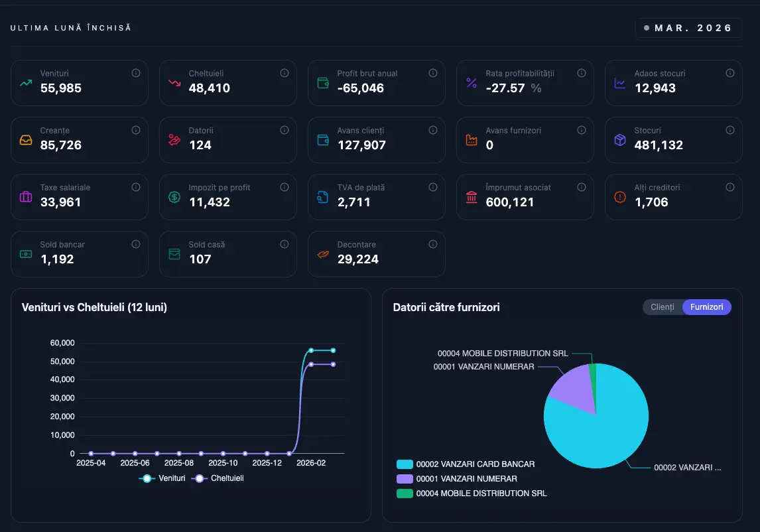Click the Impozit pe profit dollar icon
The height and width of the screenshot is (532, 760).
pyautogui.click(x=174, y=197)
